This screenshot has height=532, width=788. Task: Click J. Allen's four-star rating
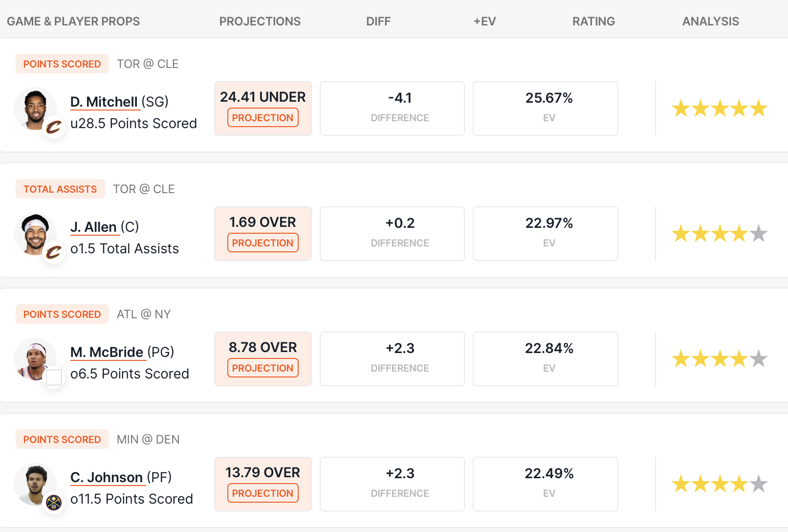719,234
